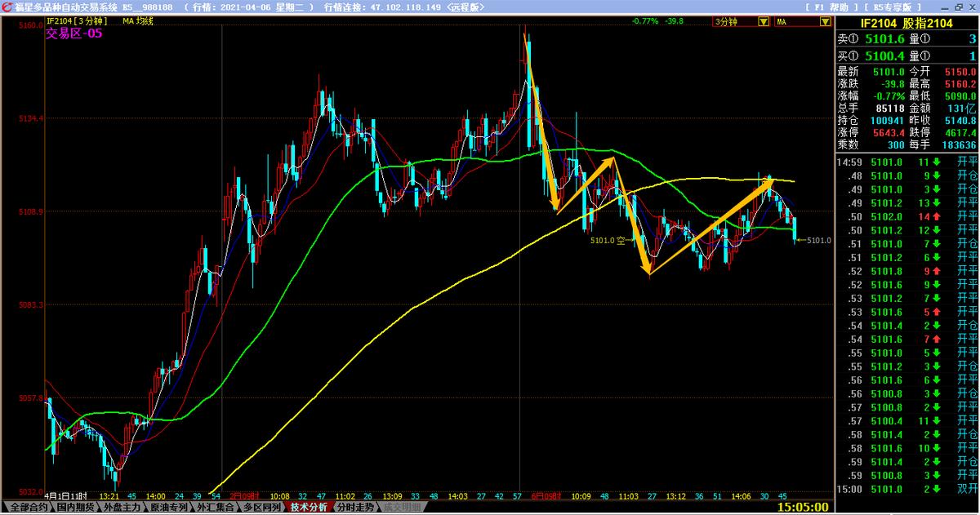The width and height of the screenshot is (980, 515).
Task: Click the red up arrow in the .50 5102.0 row
Action: click(x=935, y=216)
